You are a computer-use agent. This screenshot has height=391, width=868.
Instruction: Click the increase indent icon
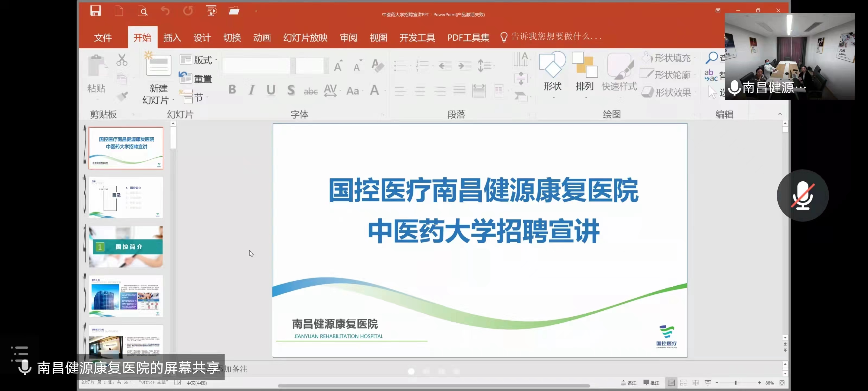(465, 65)
